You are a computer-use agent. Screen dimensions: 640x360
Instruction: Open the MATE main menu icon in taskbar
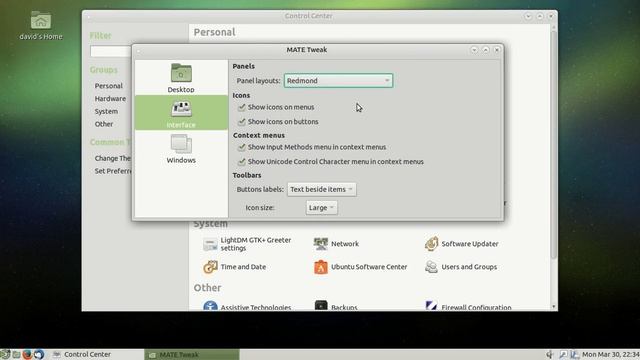5,354
